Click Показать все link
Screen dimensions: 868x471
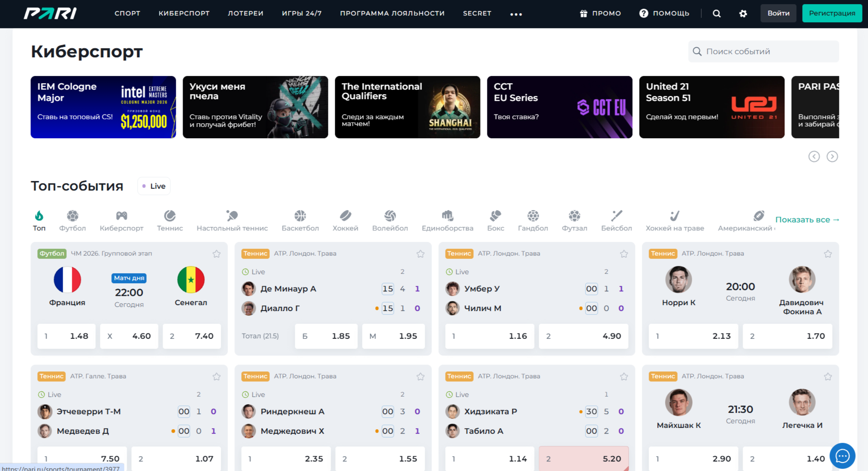807,220
